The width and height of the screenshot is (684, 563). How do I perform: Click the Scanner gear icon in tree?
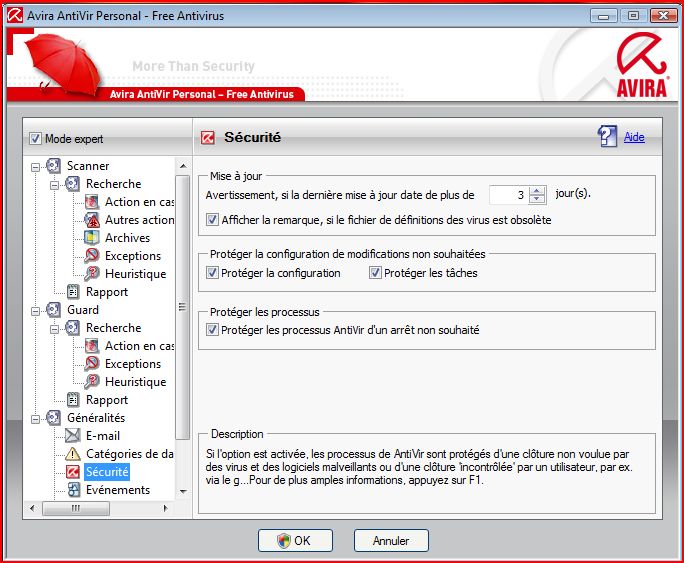[x=53, y=166]
